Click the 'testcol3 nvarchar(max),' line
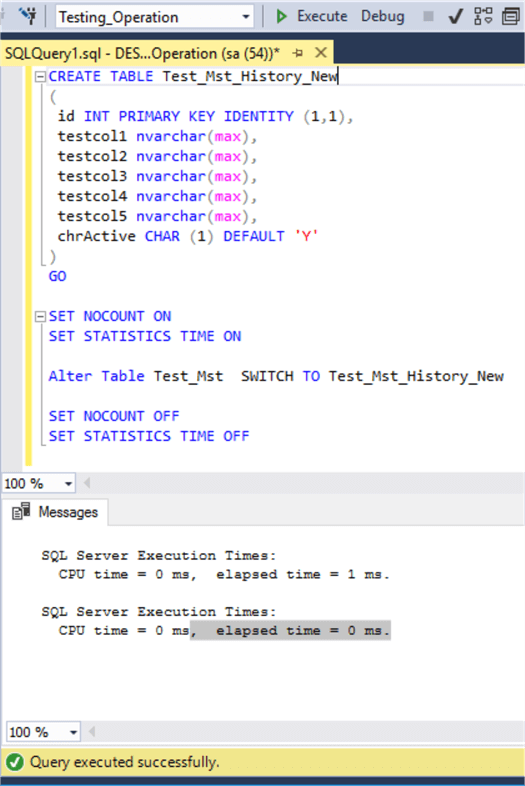This screenshot has width=525, height=786. (x=157, y=176)
